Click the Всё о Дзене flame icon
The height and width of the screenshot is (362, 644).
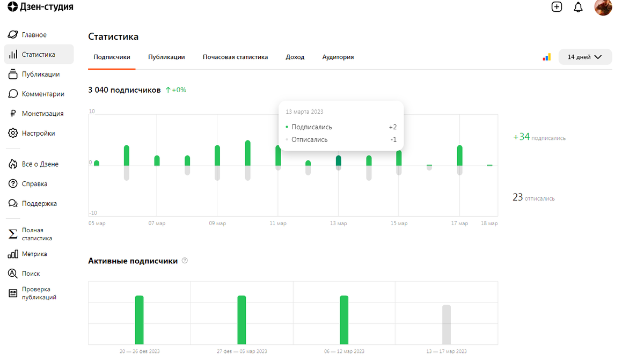[13, 164]
